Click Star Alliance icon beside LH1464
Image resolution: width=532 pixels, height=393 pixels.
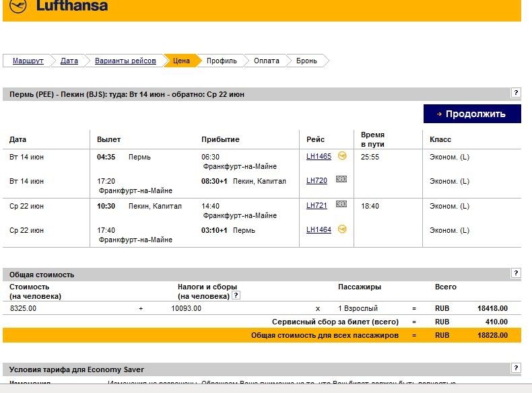(x=342, y=229)
